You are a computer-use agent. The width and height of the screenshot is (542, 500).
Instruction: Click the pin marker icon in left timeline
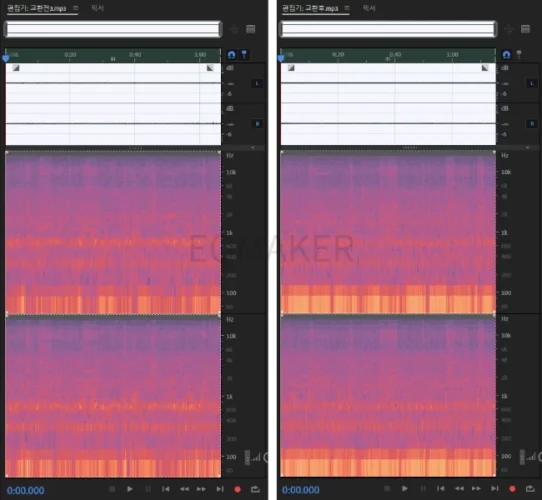click(244, 54)
